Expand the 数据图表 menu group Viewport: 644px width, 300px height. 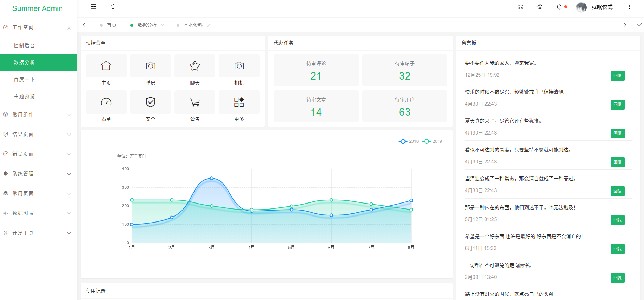(38, 213)
